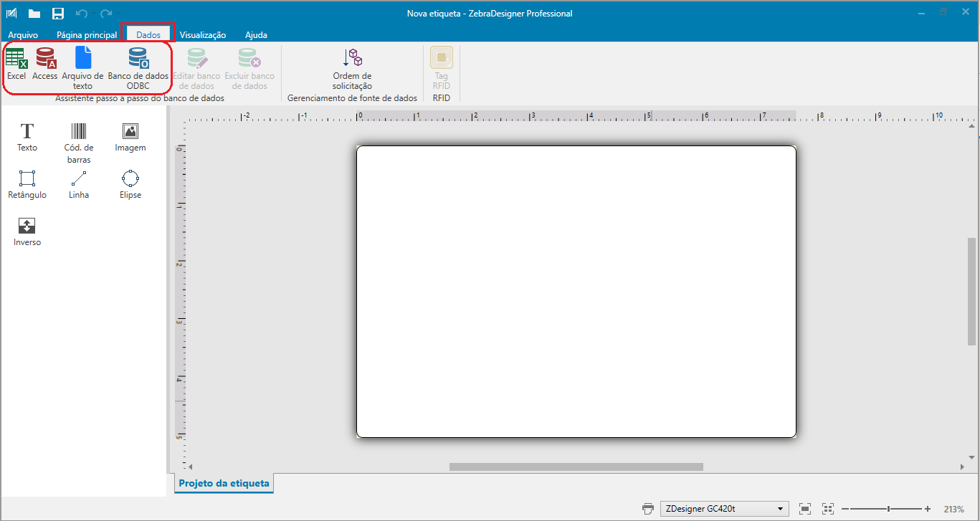
Task: Open the Arquivo menu
Action: point(22,34)
